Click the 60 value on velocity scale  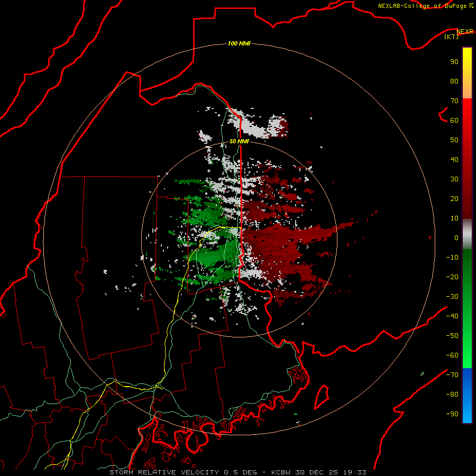[454, 121]
